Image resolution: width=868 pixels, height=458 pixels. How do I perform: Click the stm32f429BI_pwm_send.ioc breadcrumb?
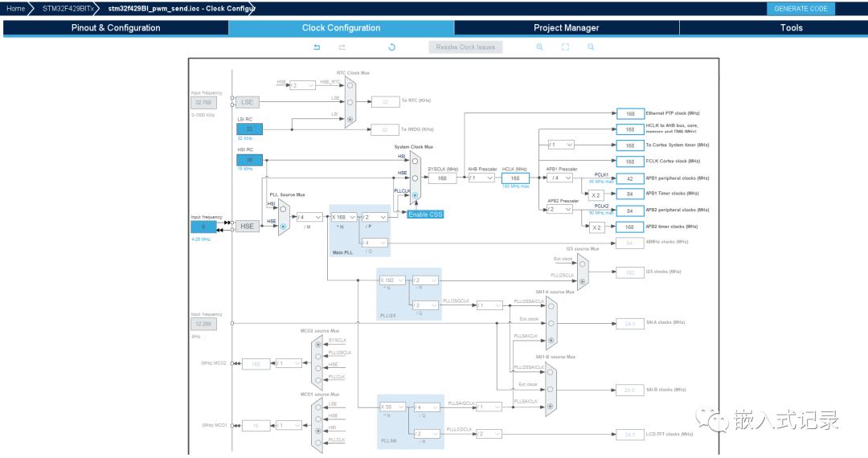tap(181, 8)
